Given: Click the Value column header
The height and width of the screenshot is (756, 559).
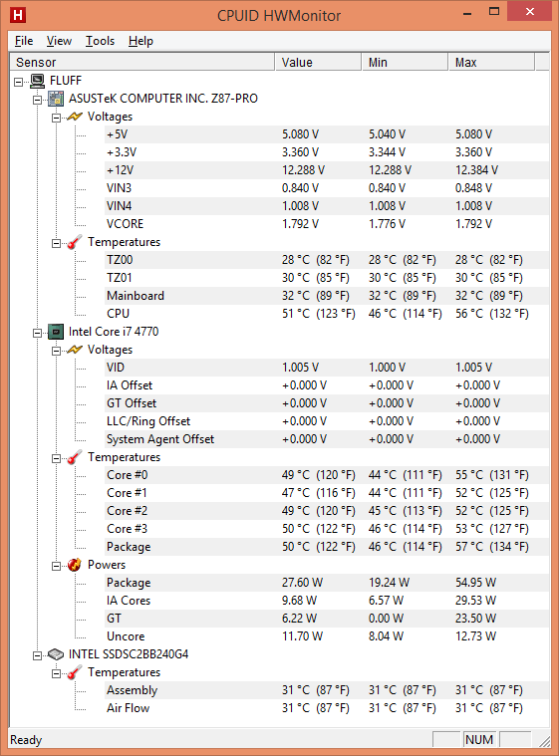Looking at the screenshot, I should point(318,62).
